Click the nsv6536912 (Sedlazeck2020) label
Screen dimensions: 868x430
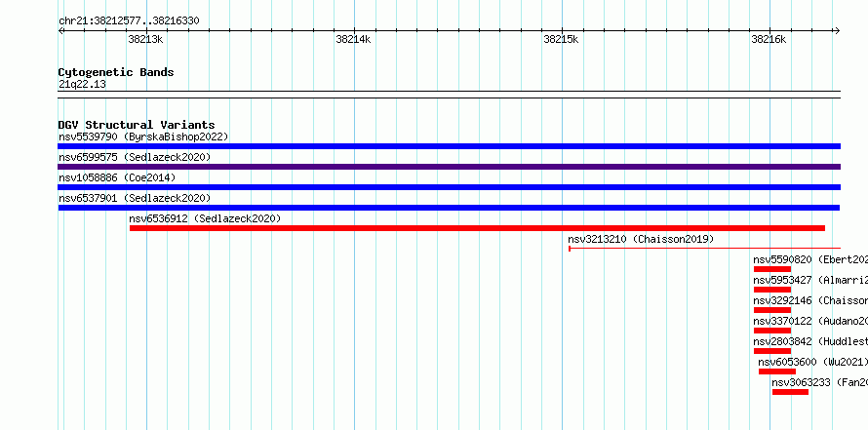[x=205, y=218]
